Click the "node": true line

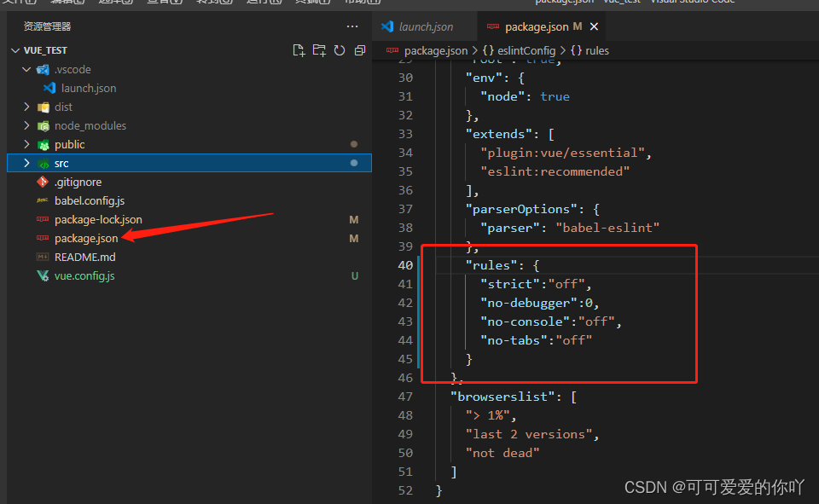(x=525, y=96)
